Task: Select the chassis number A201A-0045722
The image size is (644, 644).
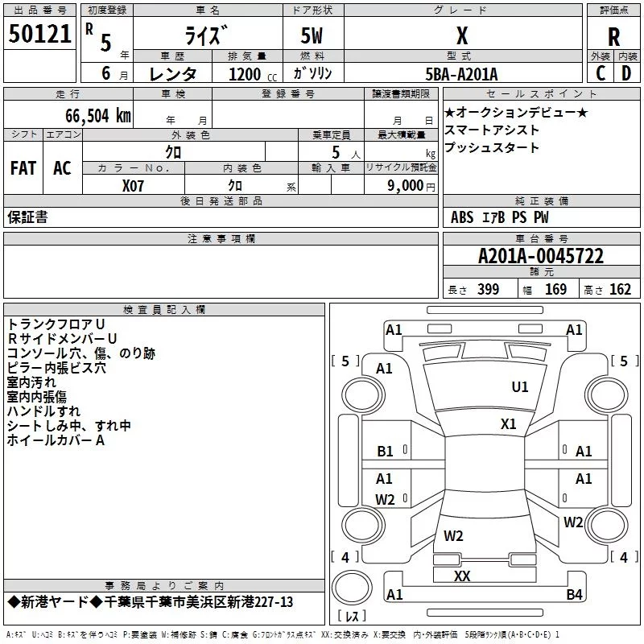Action: [541, 256]
